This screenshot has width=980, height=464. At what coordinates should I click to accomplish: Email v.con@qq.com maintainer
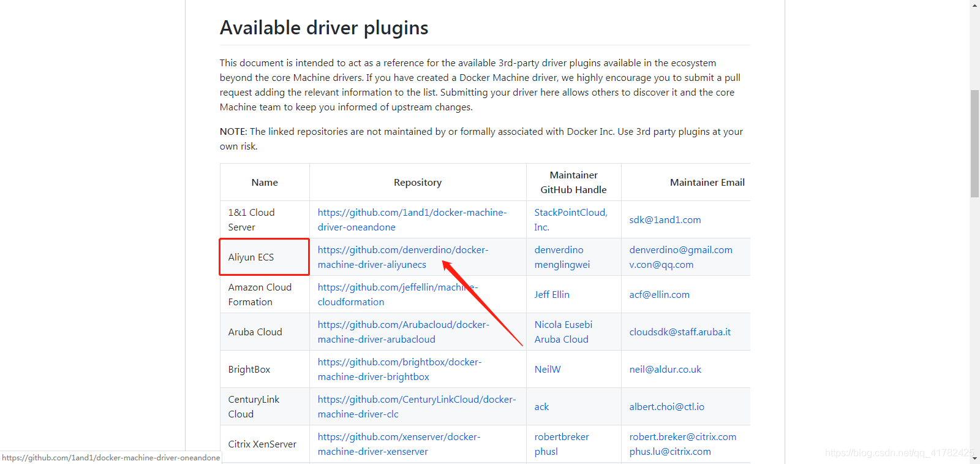[x=661, y=264]
